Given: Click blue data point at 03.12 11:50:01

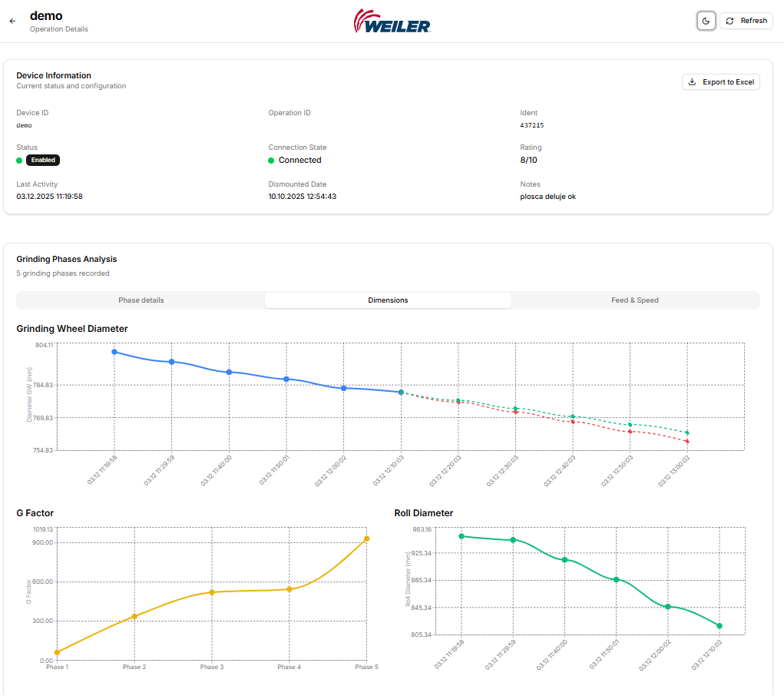Looking at the screenshot, I should pyautogui.click(x=286, y=379).
